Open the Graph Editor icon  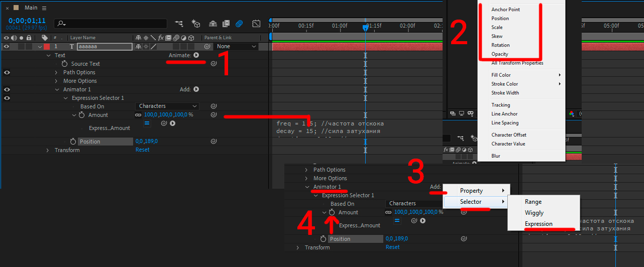pos(256,24)
